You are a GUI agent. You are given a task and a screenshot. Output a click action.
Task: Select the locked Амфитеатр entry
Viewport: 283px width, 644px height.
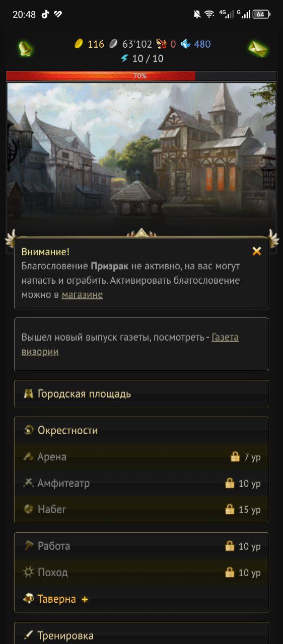click(141, 484)
